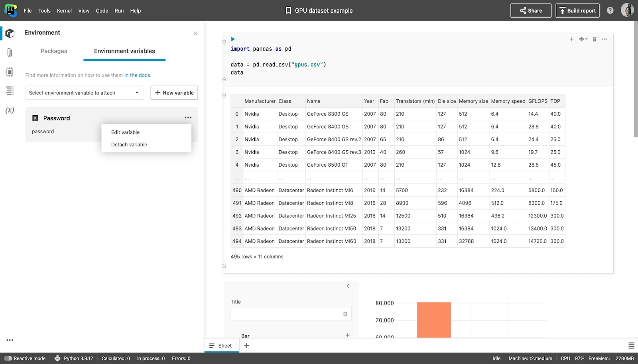
Task: Click 'Machine: t2.medium' in status bar
Action: pos(530,358)
